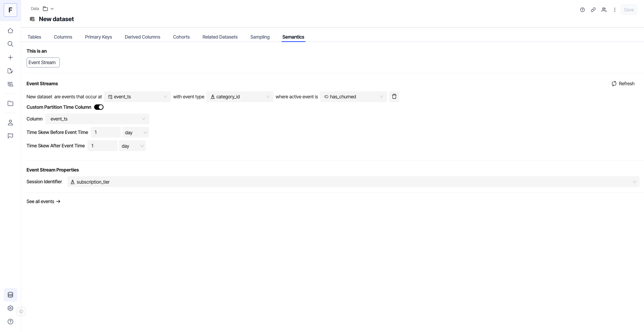Delete the event stream with trash icon

pos(394,97)
